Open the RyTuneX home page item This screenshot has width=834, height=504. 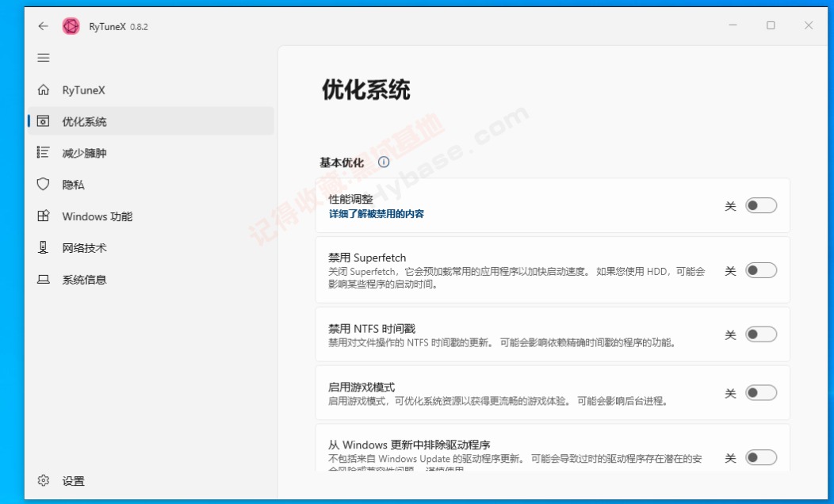coord(151,90)
